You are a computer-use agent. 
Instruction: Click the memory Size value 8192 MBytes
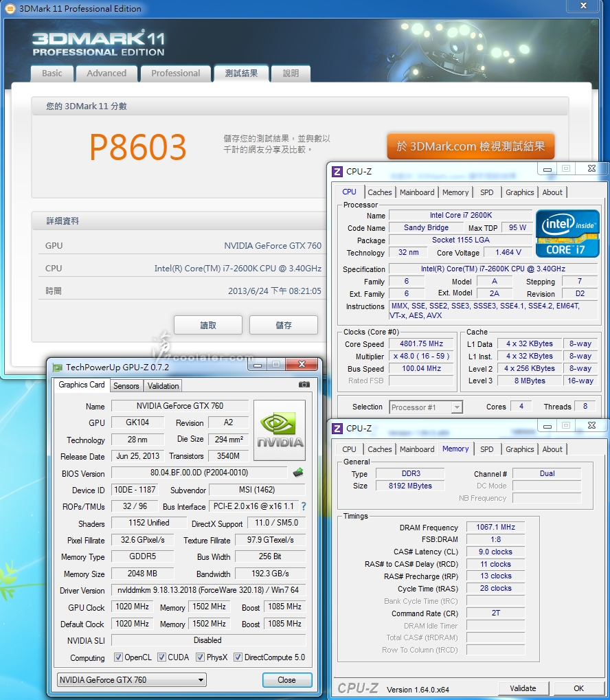pos(410,486)
